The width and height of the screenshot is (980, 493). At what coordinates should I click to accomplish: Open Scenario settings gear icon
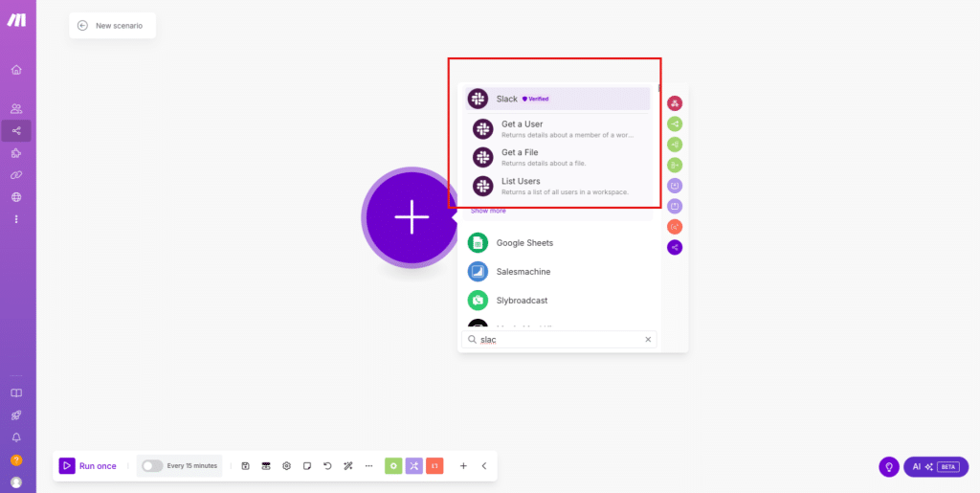(x=287, y=465)
